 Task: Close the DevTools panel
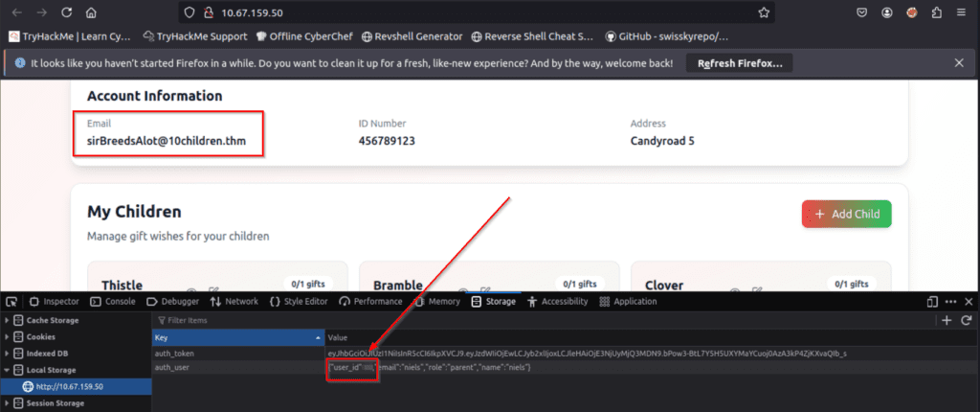point(968,301)
